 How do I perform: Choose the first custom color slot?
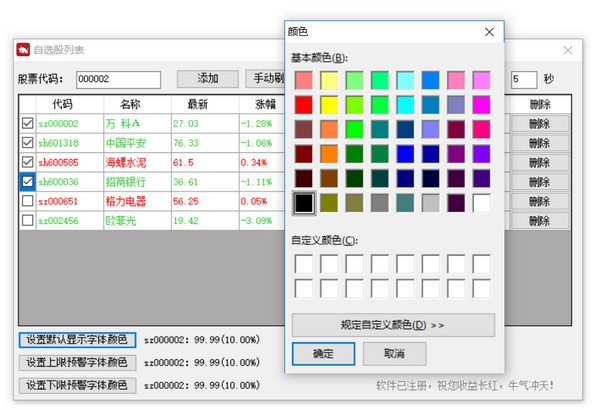click(x=304, y=263)
